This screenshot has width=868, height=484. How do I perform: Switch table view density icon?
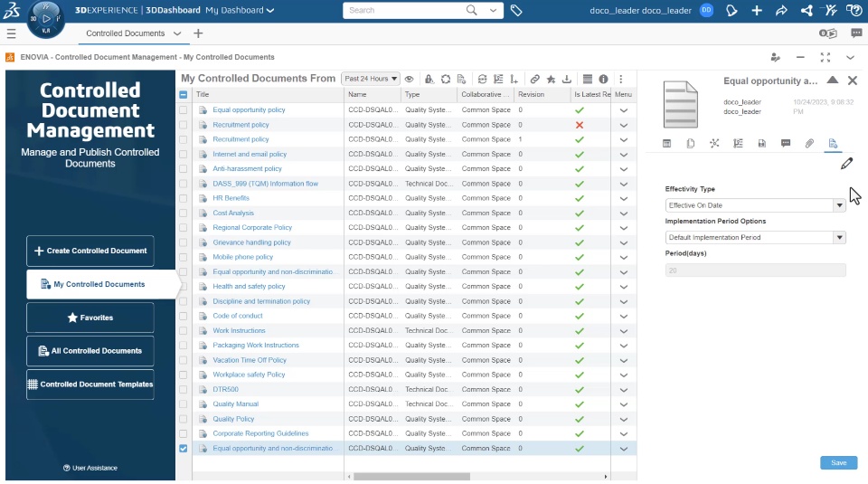pyautogui.click(x=588, y=80)
